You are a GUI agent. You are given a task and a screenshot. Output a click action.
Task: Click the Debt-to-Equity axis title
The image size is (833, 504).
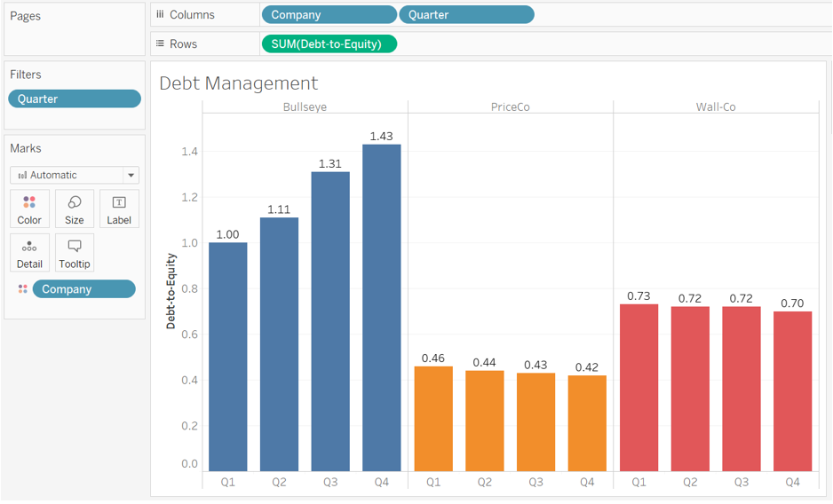click(171, 291)
